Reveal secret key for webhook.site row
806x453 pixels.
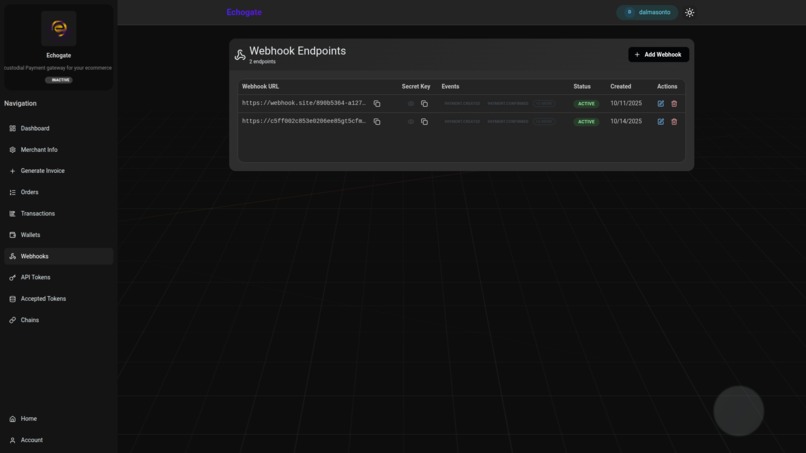[411, 103]
